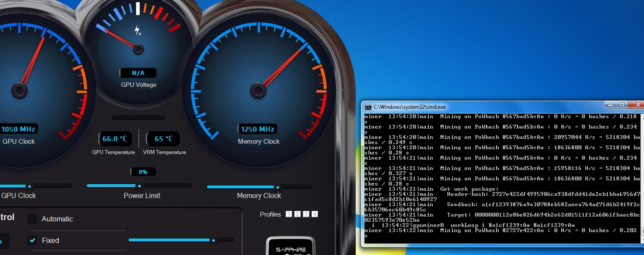Screen dimensions: 644x255
Task: Click the Sapphire logo badge
Action: tap(291, 248)
